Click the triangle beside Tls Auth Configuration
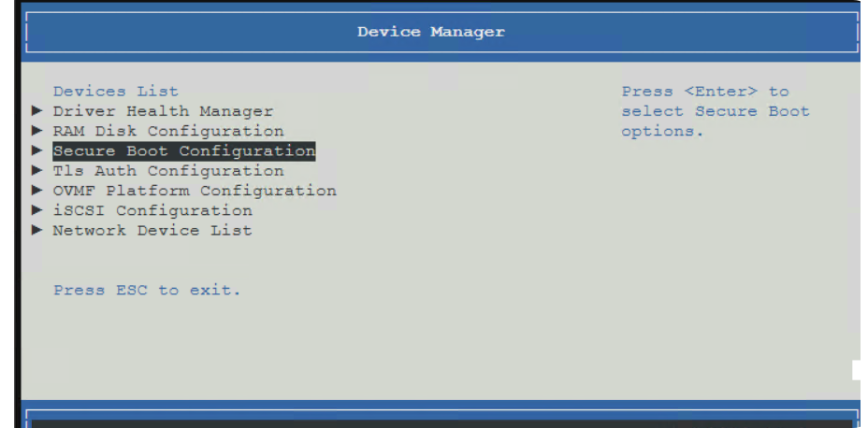This screenshot has height=428, width=868. click(x=37, y=170)
